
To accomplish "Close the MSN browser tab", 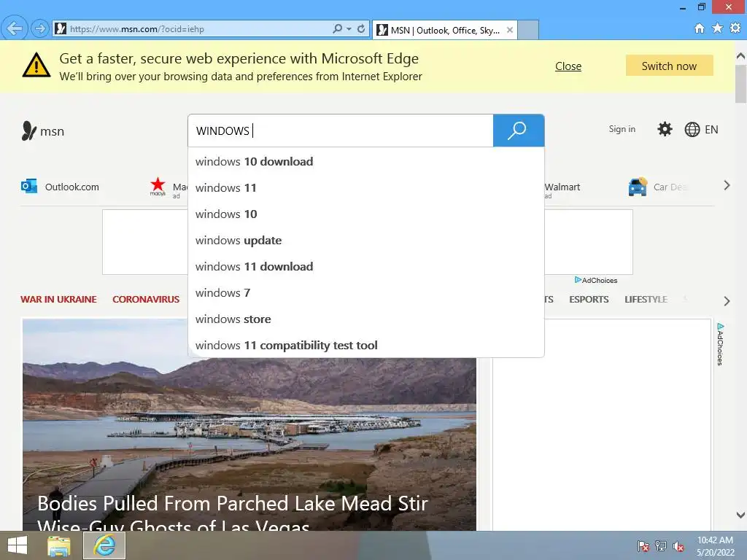I will [x=510, y=30].
